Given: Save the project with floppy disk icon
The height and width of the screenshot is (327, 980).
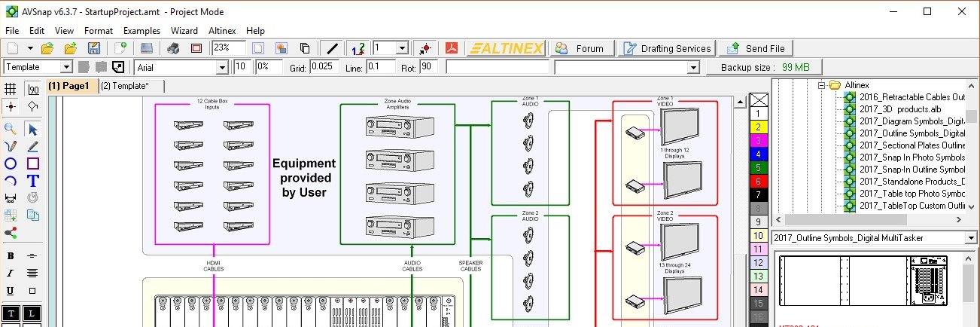Looking at the screenshot, I should pyautogui.click(x=94, y=48).
